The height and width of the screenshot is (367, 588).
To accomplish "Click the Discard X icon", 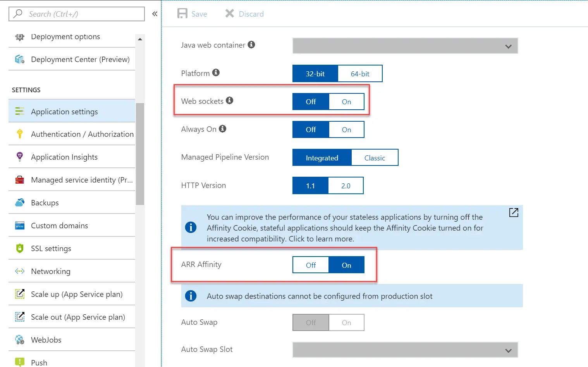I will (x=230, y=14).
